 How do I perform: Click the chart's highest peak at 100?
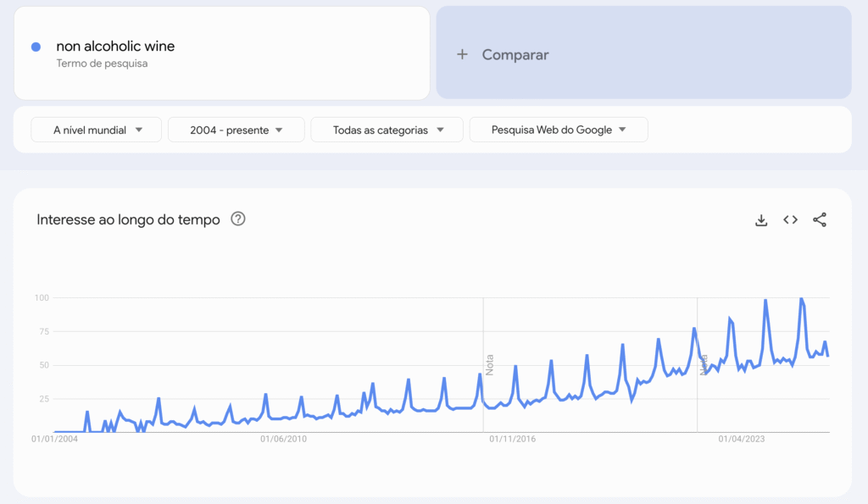click(801, 298)
